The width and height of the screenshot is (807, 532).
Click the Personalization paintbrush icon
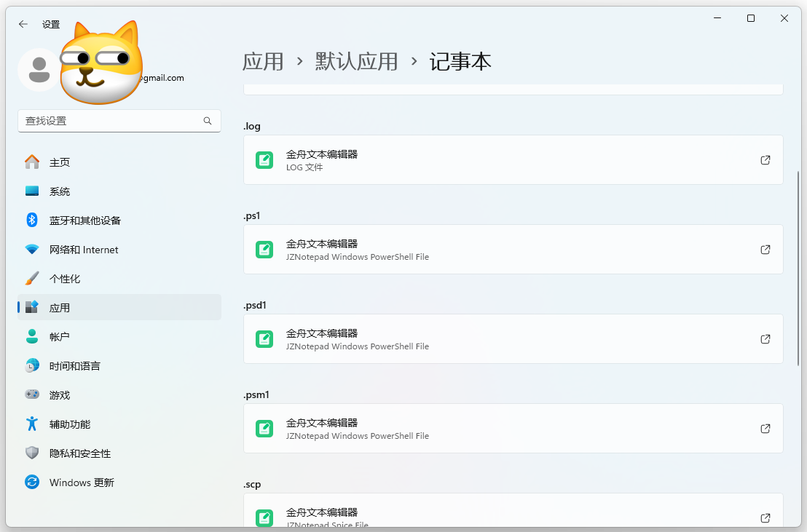click(32, 278)
